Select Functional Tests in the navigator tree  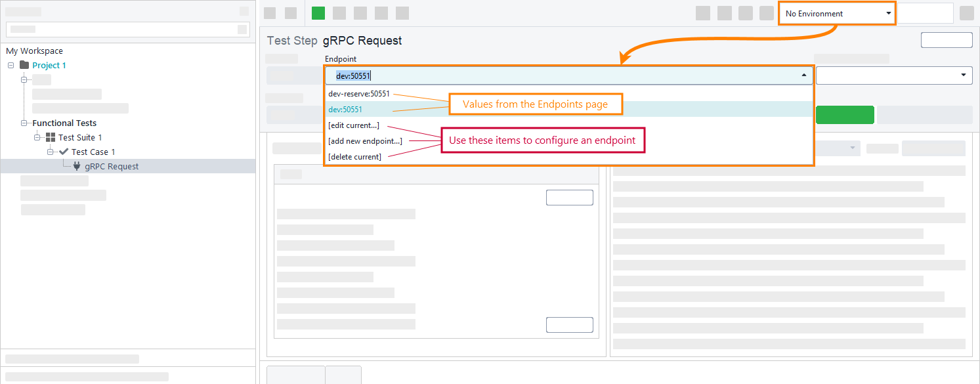[x=65, y=123]
